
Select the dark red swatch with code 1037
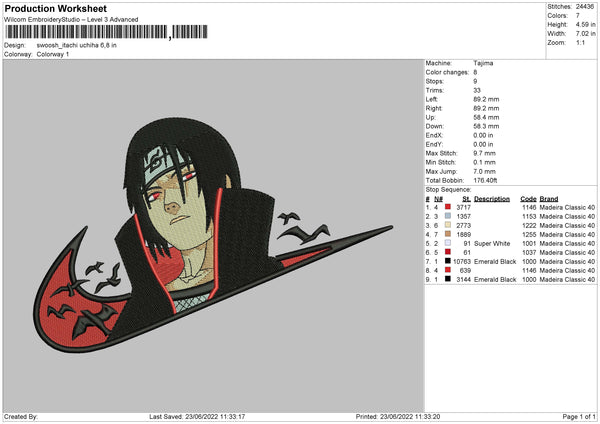[448, 252]
